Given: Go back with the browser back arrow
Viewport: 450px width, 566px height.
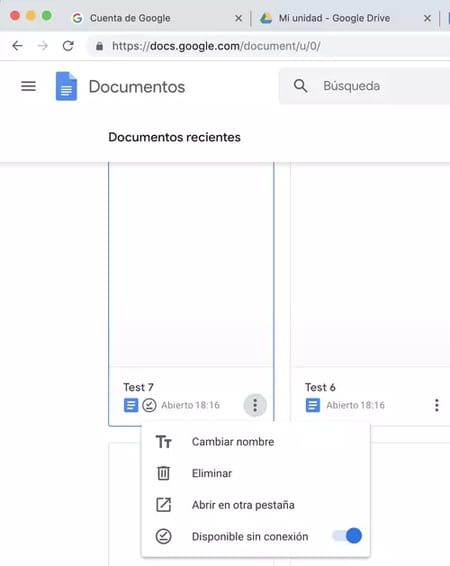Looking at the screenshot, I should pos(17,46).
